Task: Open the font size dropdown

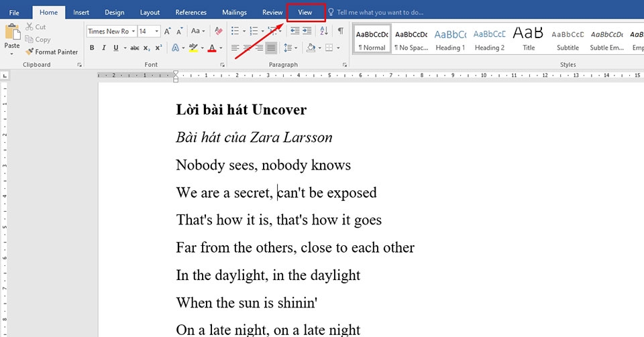Action: [x=156, y=31]
